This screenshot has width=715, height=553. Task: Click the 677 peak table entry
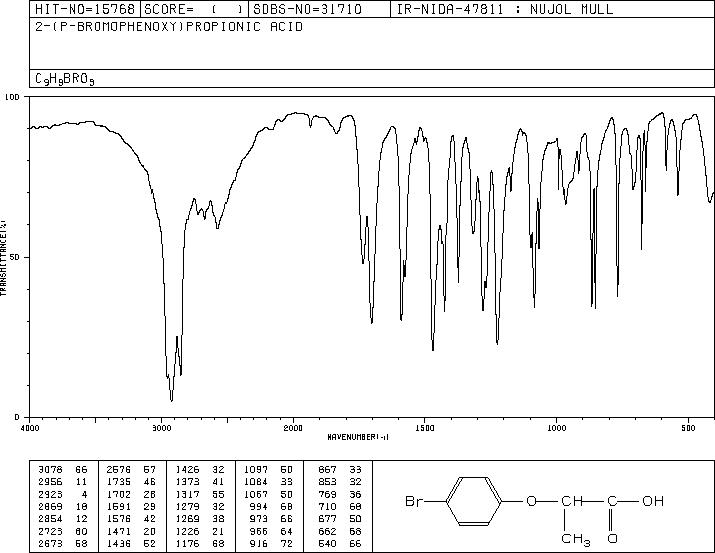327,519
